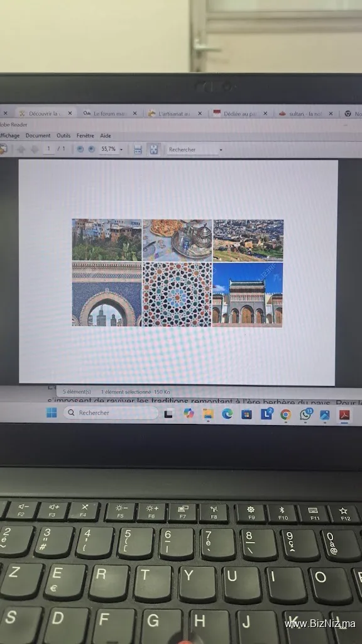Expand the 55,7% zoom level dropdown
362x644 pixels.
[121, 150]
